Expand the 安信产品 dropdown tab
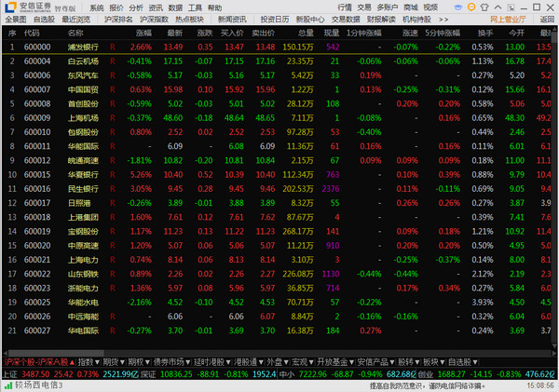Screen dimensions: 559x392 click(x=375, y=362)
